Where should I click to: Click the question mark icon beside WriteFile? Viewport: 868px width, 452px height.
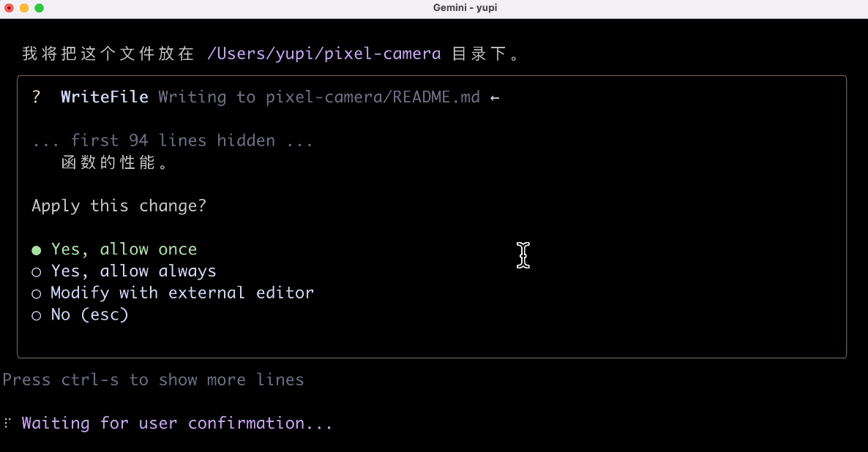click(37, 97)
